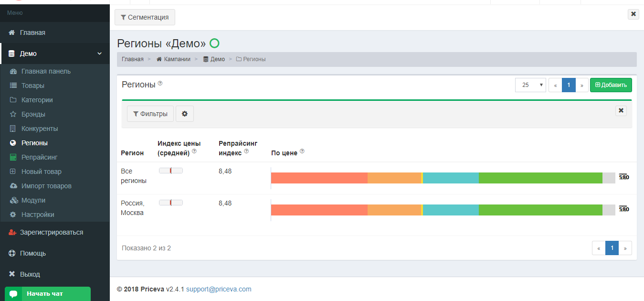
Task: Click help icon next to Регионы heading
Action: pyautogui.click(x=160, y=84)
